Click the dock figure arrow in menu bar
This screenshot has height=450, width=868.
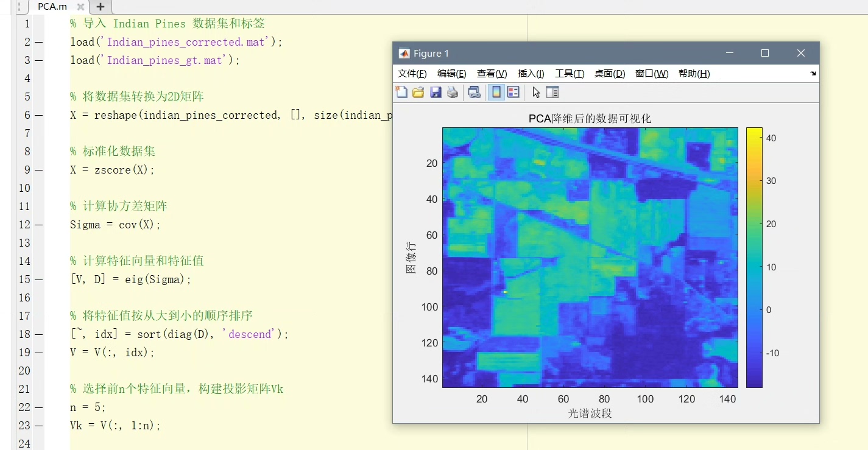click(x=813, y=74)
